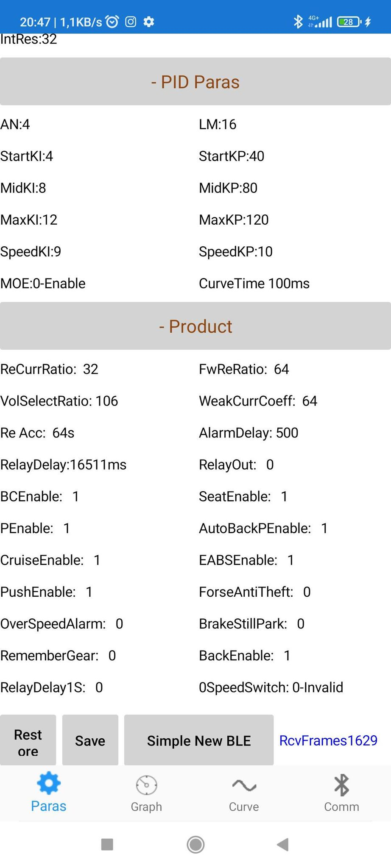
Task: Collapse the Product section header
Action: (195, 326)
